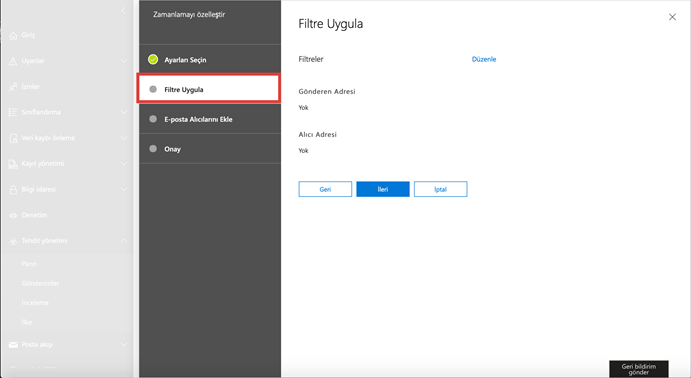Click the Posta akışı envelope icon
This screenshot has width=691, height=378.
click(x=14, y=345)
